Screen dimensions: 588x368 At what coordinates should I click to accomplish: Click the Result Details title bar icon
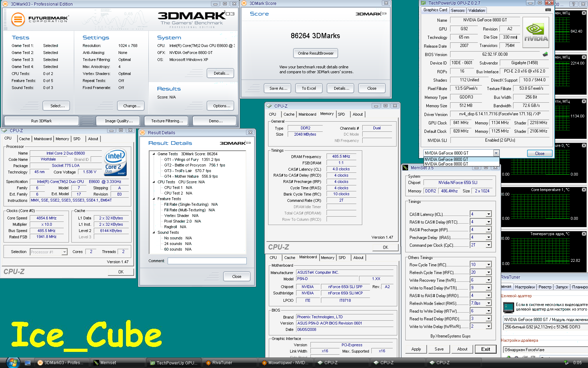click(x=142, y=132)
